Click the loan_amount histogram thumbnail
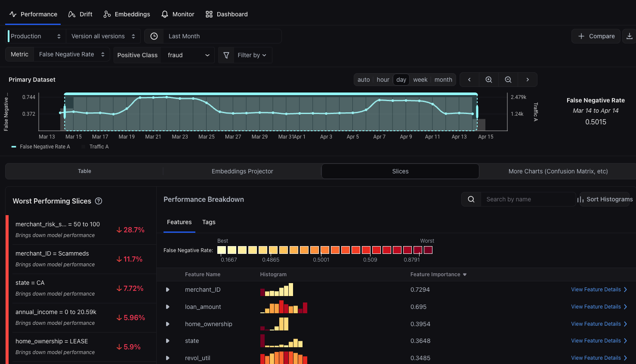Viewport: 636px width, 364px height. (x=284, y=307)
